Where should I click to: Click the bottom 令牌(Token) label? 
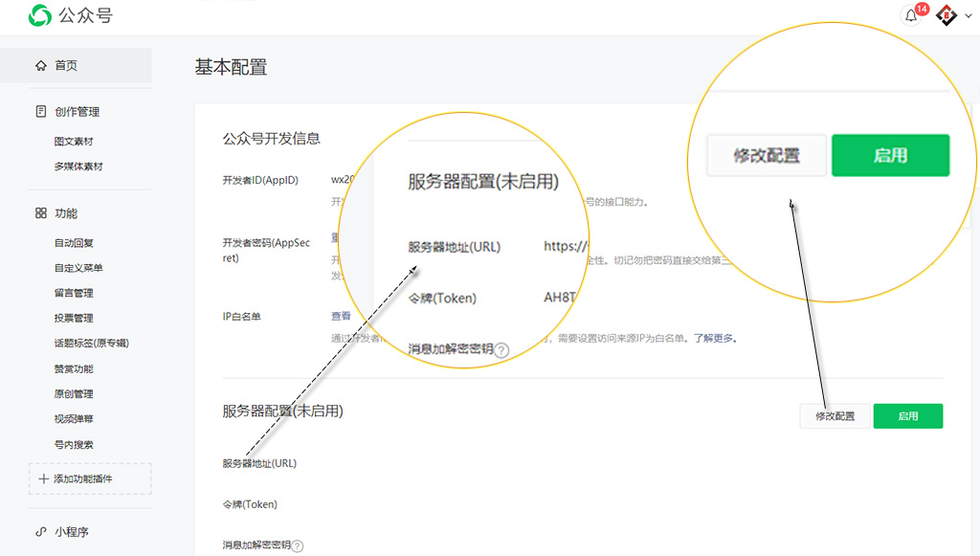click(250, 504)
